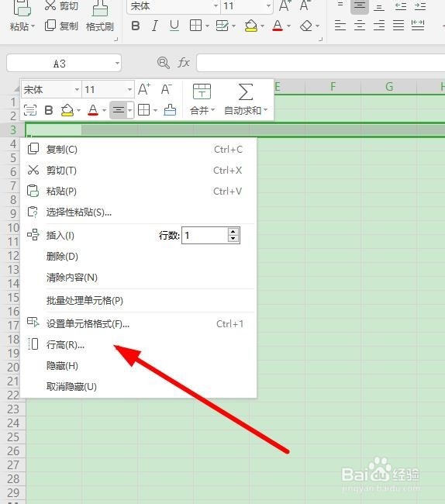The height and width of the screenshot is (504, 445).
Task: Click ribbon fill color bucket icon
Action: 251,26
